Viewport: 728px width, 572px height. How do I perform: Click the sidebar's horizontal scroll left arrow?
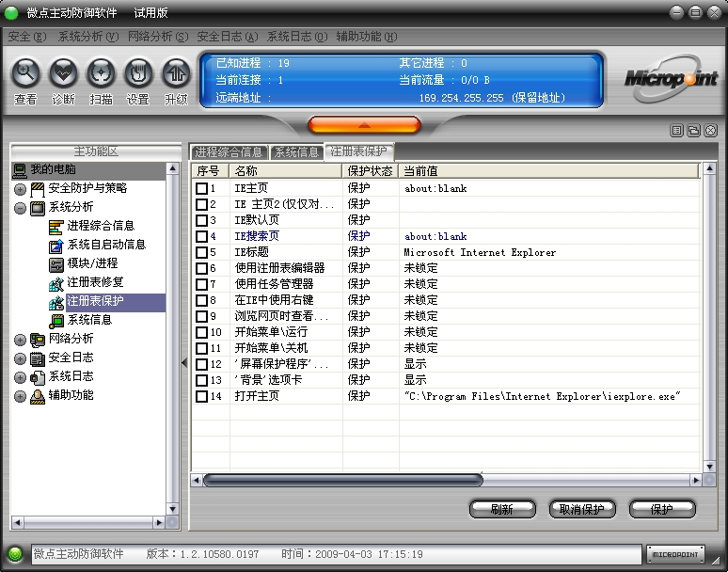coord(17,523)
